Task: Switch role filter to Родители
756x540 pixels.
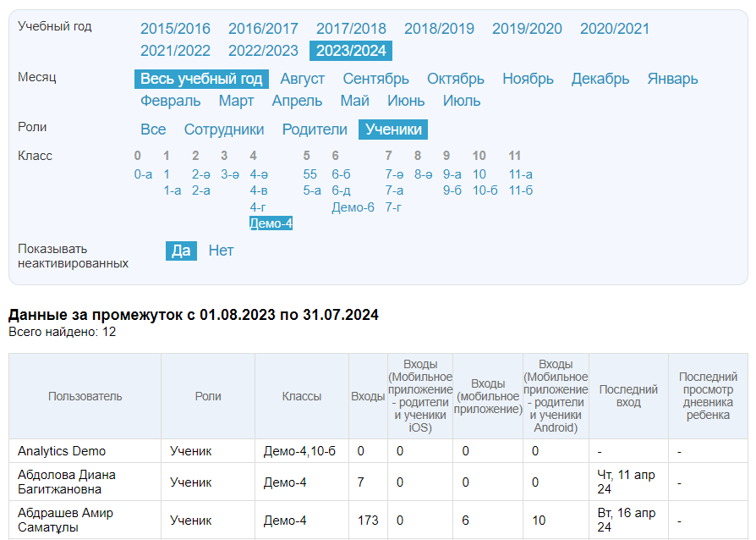Action: pyautogui.click(x=315, y=129)
